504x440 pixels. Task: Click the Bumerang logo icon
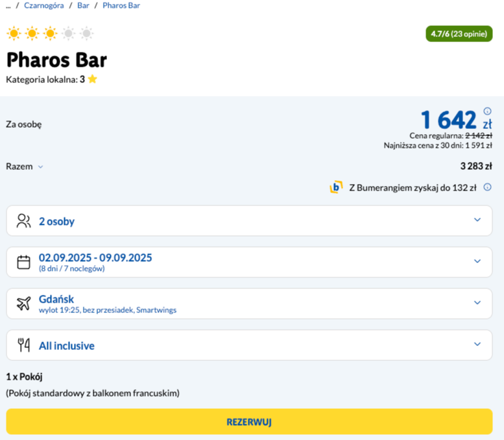pyautogui.click(x=336, y=187)
